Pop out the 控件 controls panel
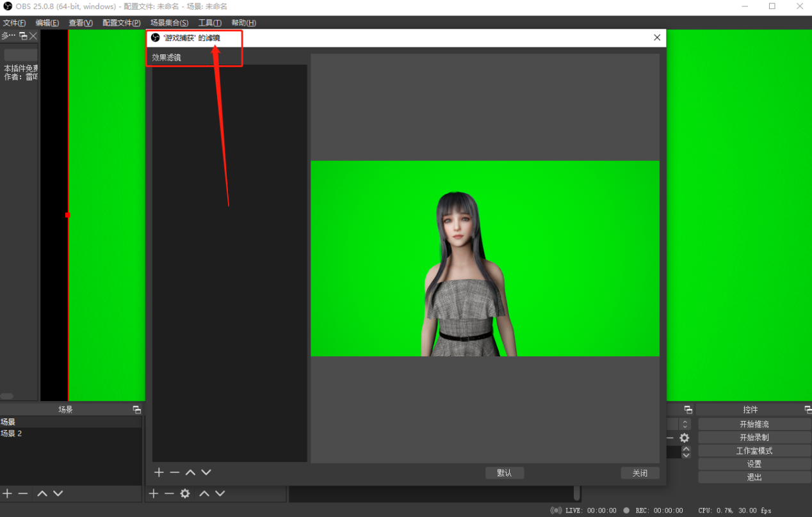812x517 pixels. (x=808, y=410)
